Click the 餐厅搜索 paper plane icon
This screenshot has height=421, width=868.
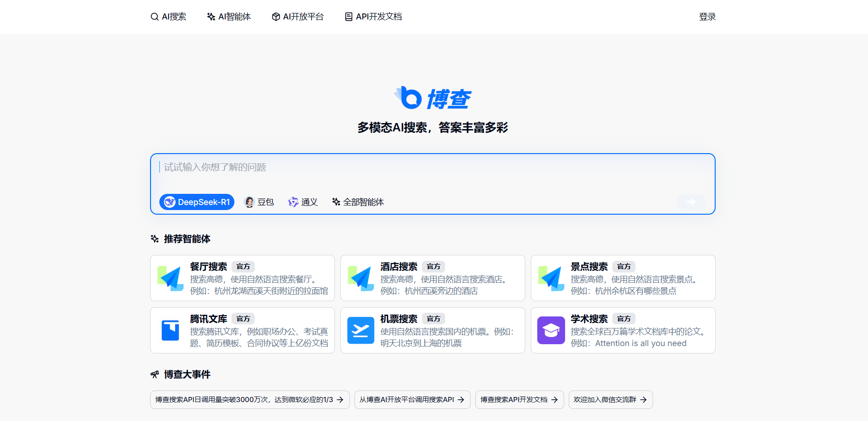[x=170, y=278]
